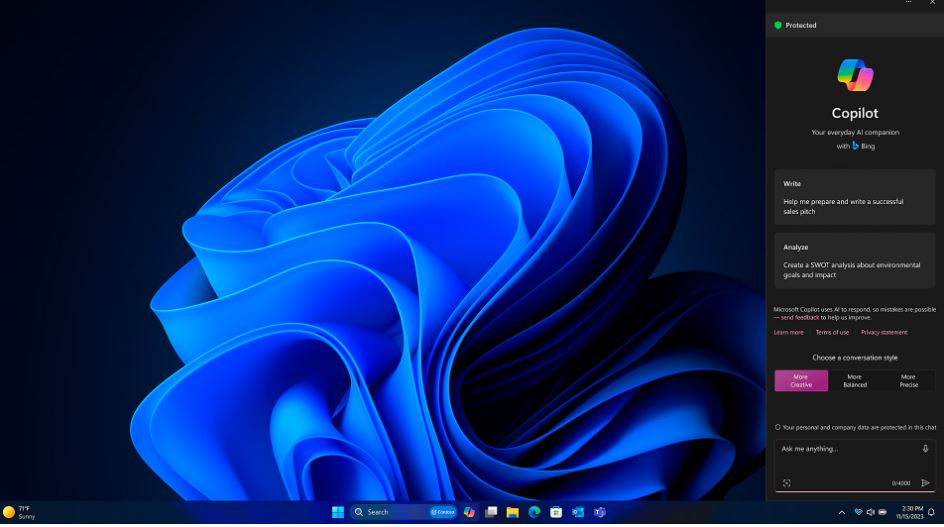Screen dimensions: 944x527
Task: Click the green Protected shield icon
Action: (x=778, y=25)
